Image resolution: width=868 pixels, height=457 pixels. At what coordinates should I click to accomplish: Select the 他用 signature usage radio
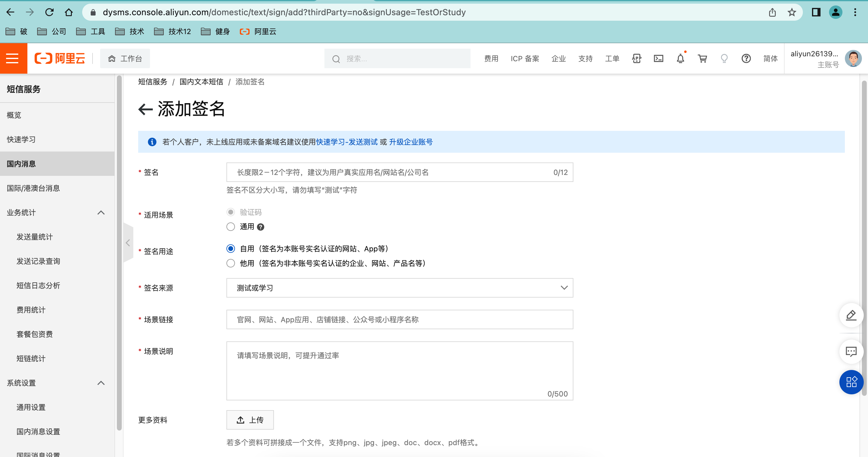tap(230, 263)
